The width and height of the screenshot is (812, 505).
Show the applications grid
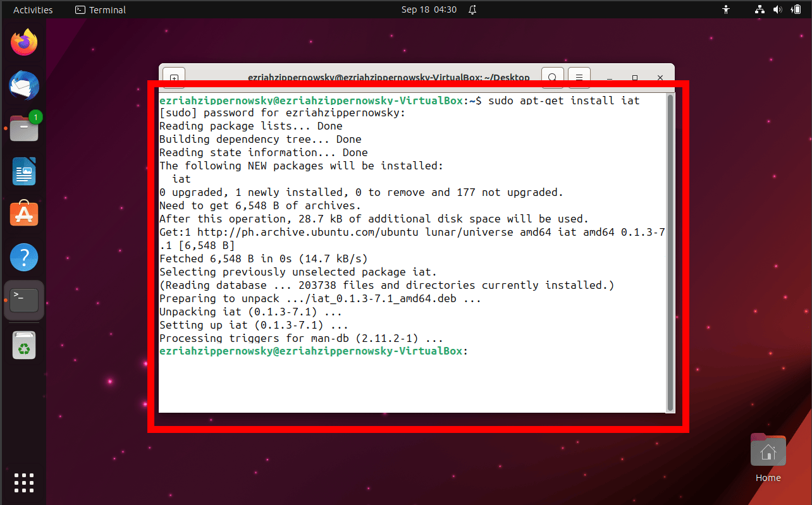click(23, 482)
